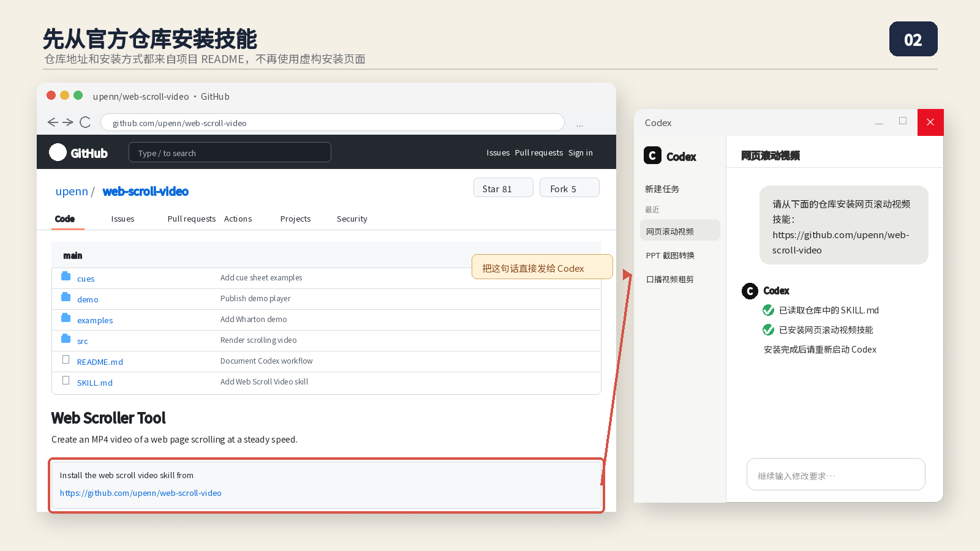The image size is (980, 551).
Task: Open the SKILL.md file
Action: tap(95, 383)
